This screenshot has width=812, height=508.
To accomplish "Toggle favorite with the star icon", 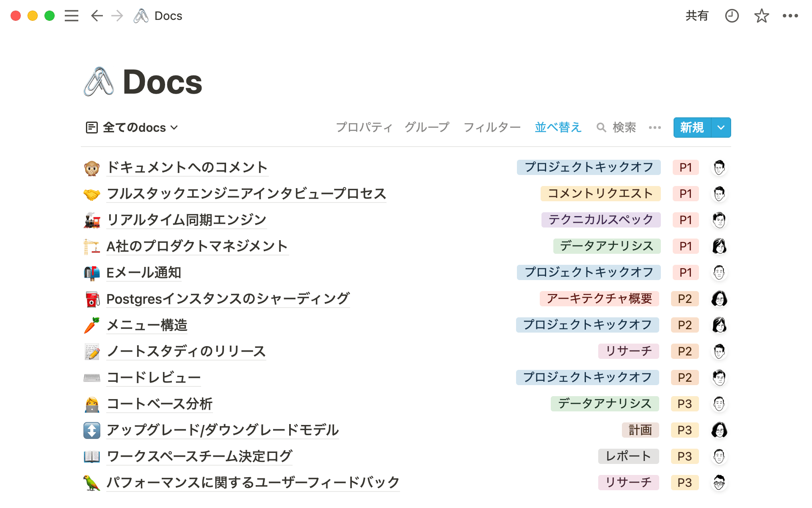I will tap(761, 16).
